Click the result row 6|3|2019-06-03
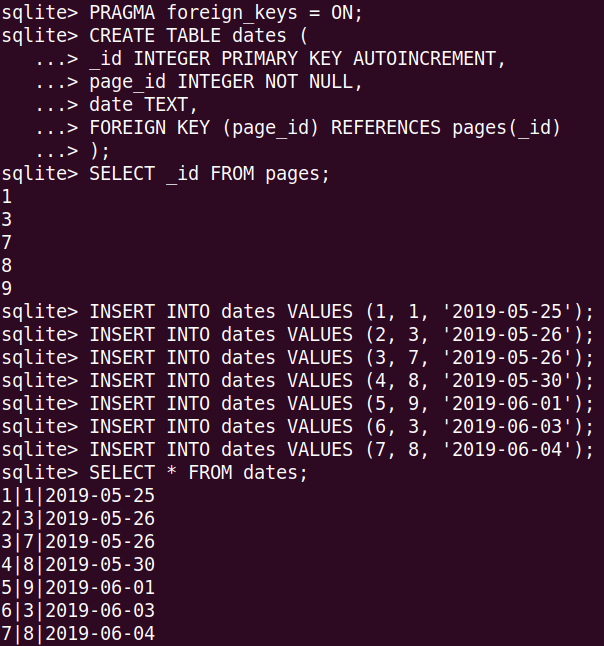 [x=78, y=610]
